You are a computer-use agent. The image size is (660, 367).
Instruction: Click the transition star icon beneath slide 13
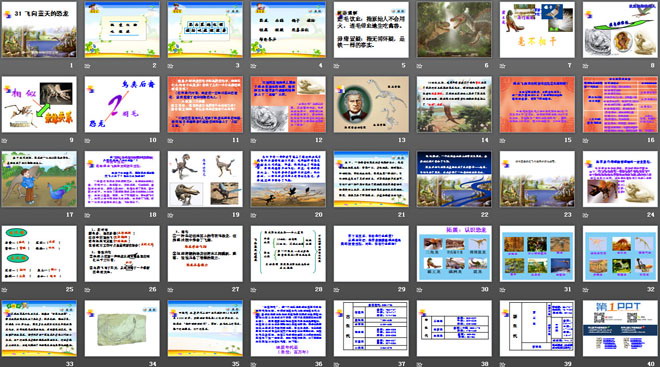point(336,141)
